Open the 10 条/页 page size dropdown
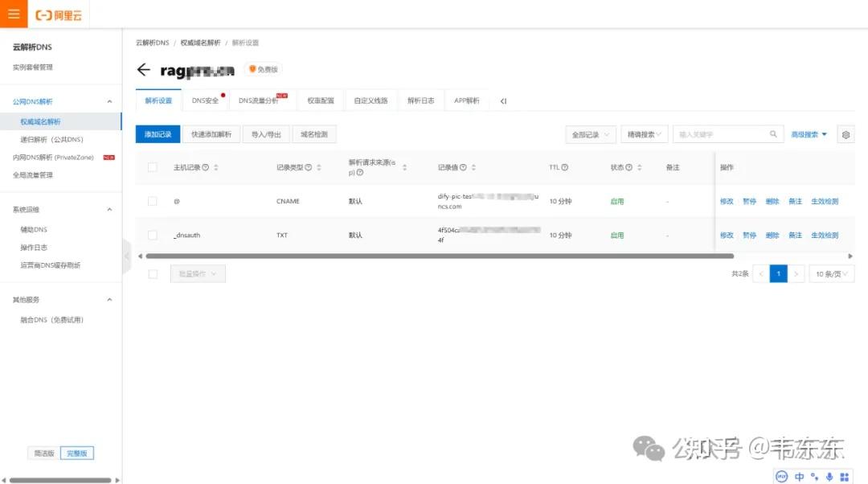 pos(832,273)
